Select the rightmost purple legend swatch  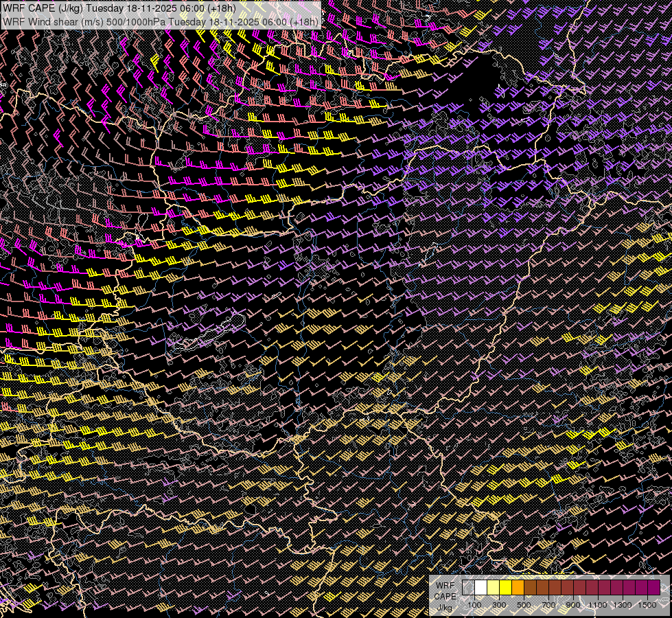[653, 588]
